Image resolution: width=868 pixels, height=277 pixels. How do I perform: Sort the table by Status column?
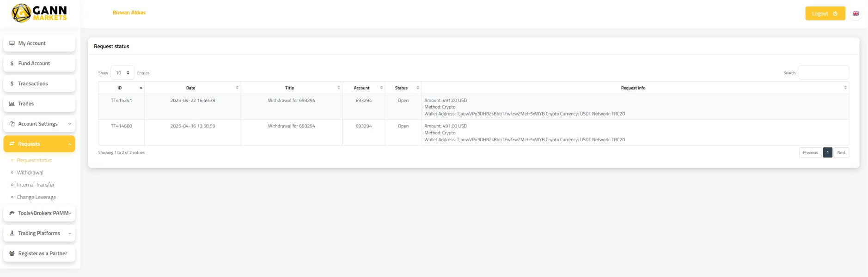[403, 88]
